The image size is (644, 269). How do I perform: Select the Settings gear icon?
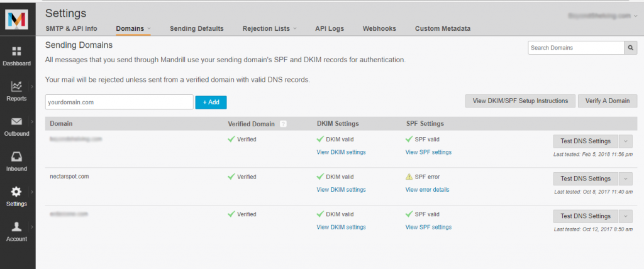[17, 192]
